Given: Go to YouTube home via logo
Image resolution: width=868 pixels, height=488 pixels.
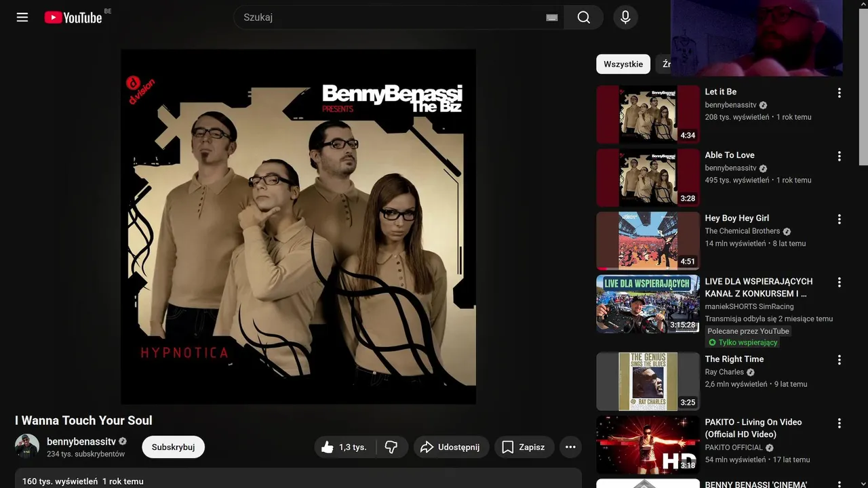Looking at the screenshot, I should pos(73,18).
